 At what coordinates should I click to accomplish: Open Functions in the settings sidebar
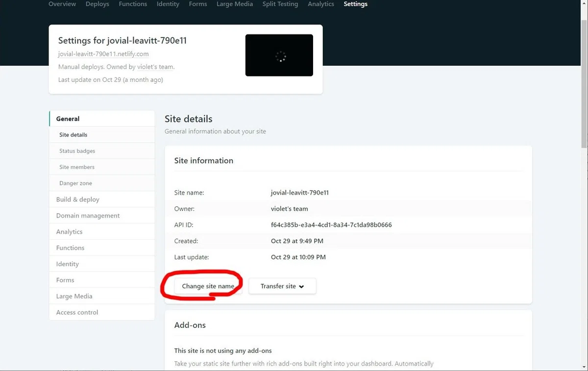[102, 248]
